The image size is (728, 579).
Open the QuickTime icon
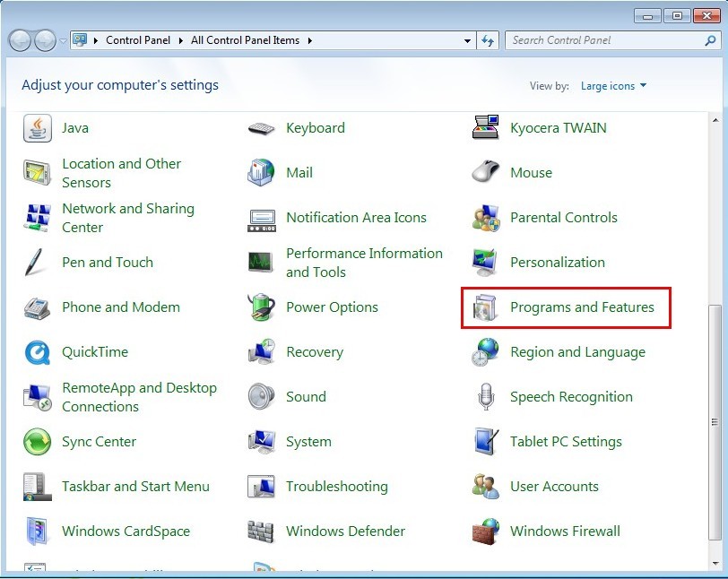pos(38,352)
